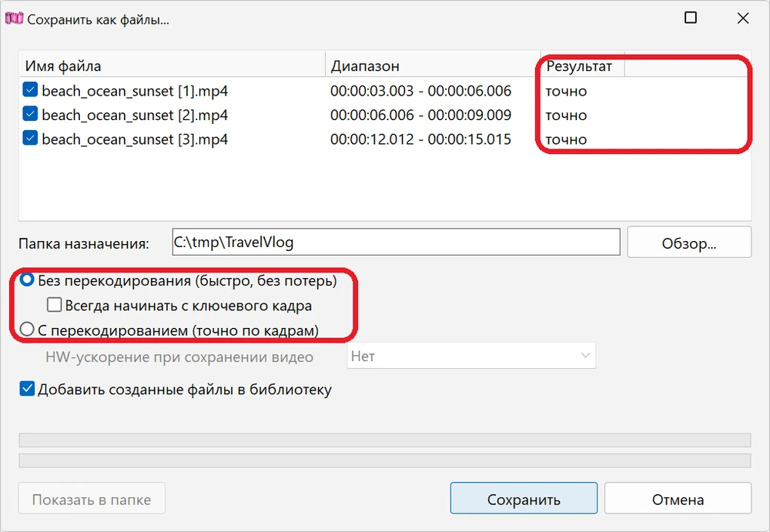The image size is (770, 532).
Task: Select 'С перекодированием' radio option
Action: point(26,329)
